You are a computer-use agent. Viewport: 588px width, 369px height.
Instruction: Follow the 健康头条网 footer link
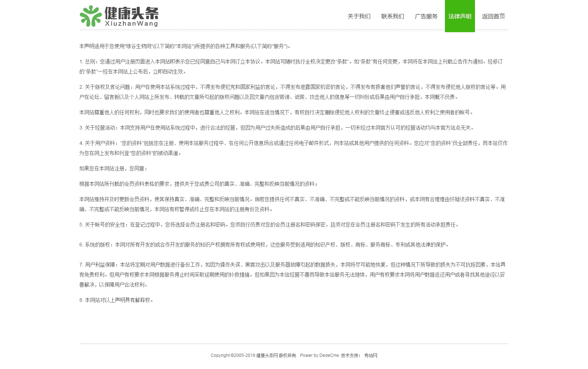click(267, 355)
